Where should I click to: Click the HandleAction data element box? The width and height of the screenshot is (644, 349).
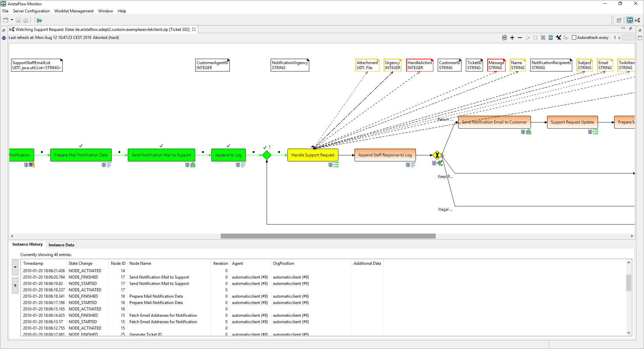coord(420,65)
